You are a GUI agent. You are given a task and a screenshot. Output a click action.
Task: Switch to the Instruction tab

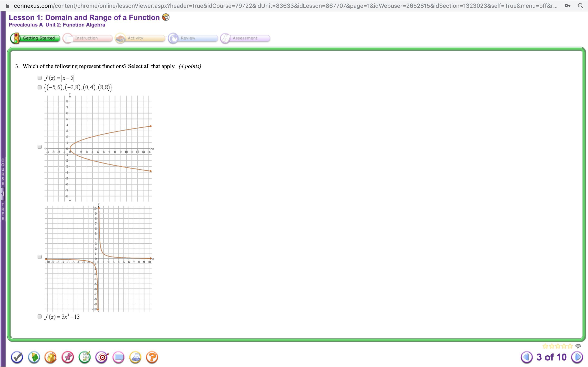[87, 38]
